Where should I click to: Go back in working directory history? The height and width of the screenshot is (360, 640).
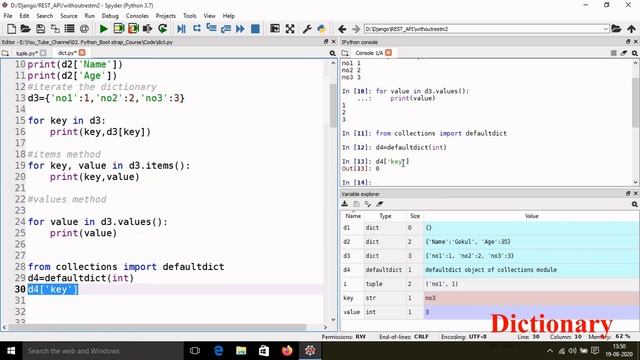342,29
